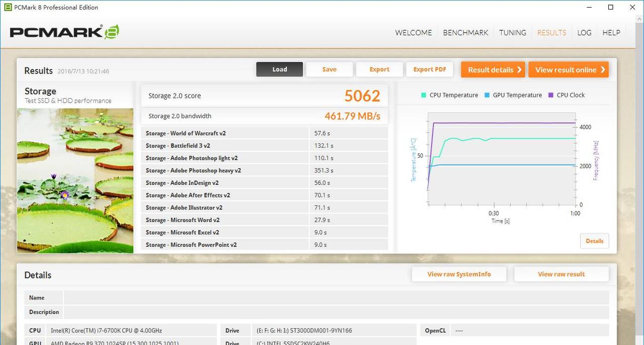The width and height of the screenshot is (644, 345).
Task: Click View raw SystemInfo
Action: pos(459,274)
